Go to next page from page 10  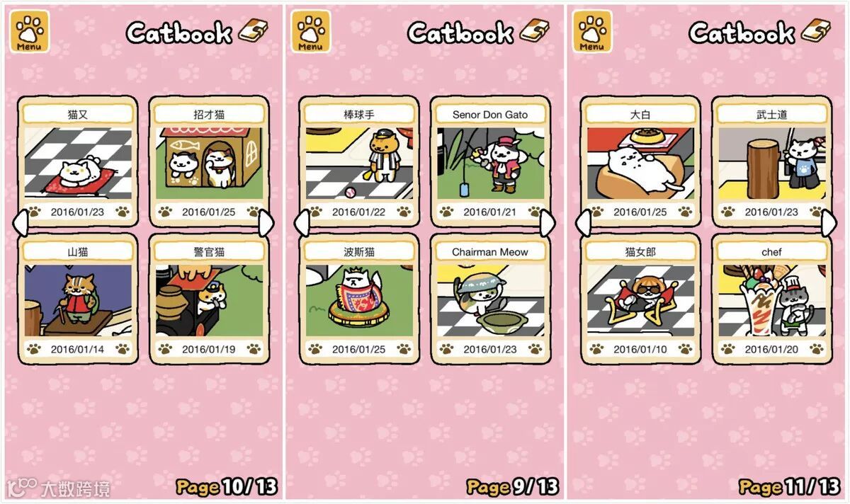tap(266, 224)
